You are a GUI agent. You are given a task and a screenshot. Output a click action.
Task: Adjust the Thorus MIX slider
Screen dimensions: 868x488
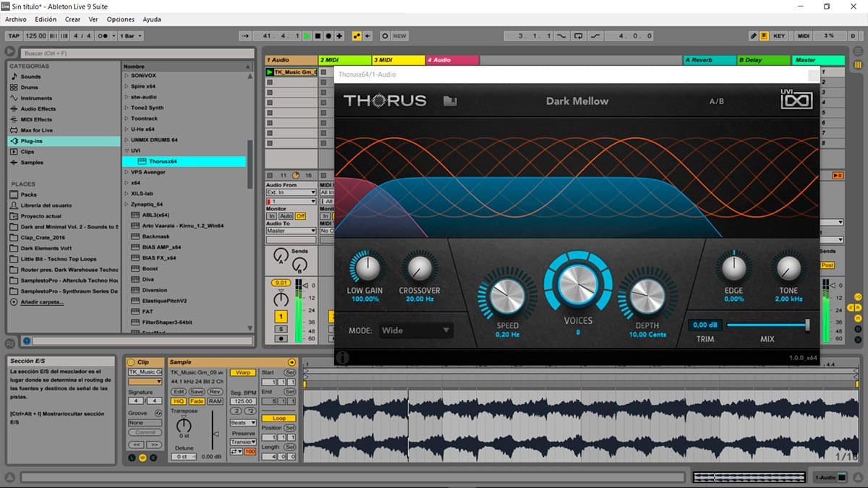pos(767,325)
